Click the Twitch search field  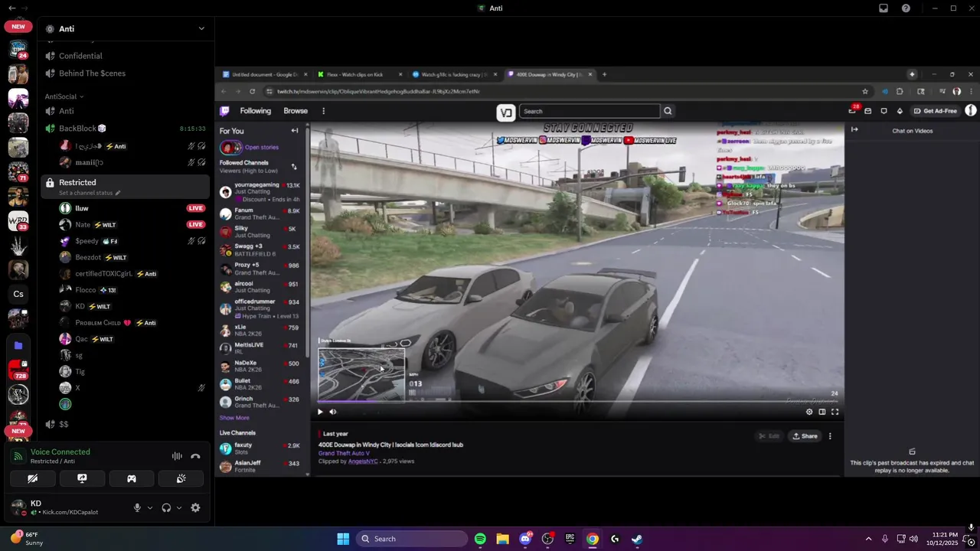pos(590,111)
